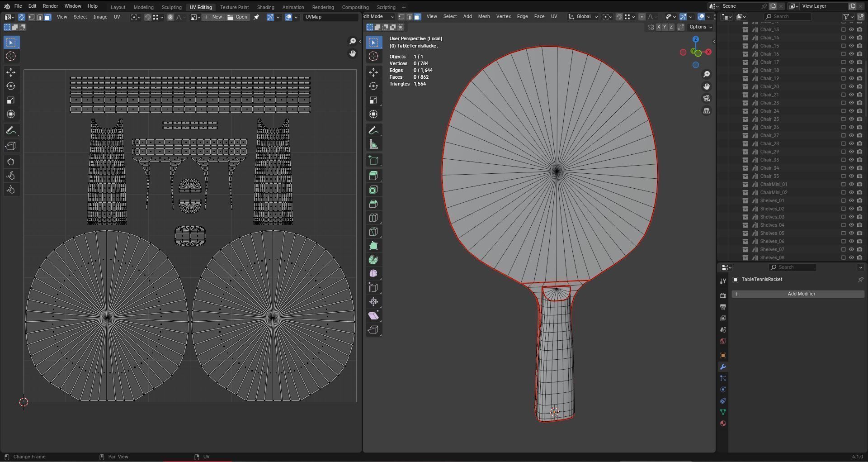Switch perspective/orthographic view in 3D viewport
The height and width of the screenshot is (462, 868).
tap(707, 111)
